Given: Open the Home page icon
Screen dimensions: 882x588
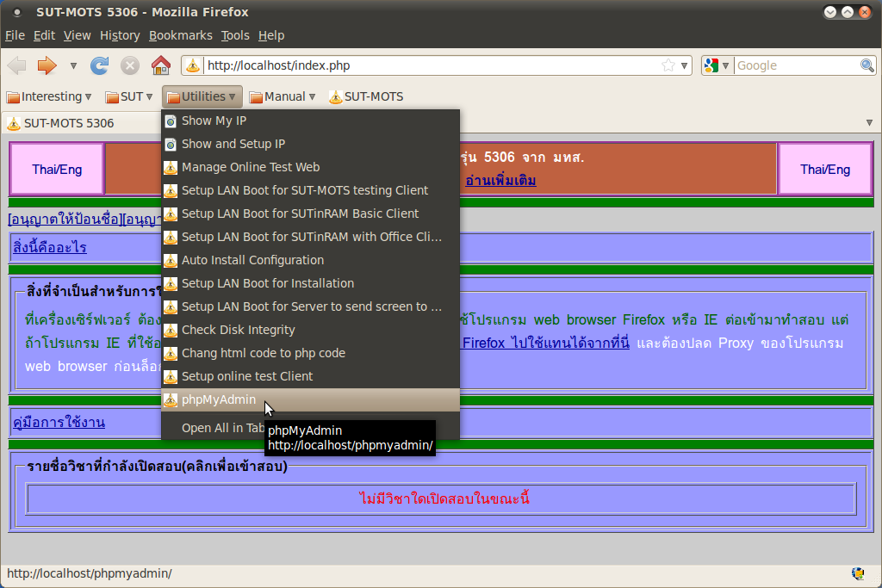Looking at the screenshot, I should pyautogui.click(x=161, y=65).
